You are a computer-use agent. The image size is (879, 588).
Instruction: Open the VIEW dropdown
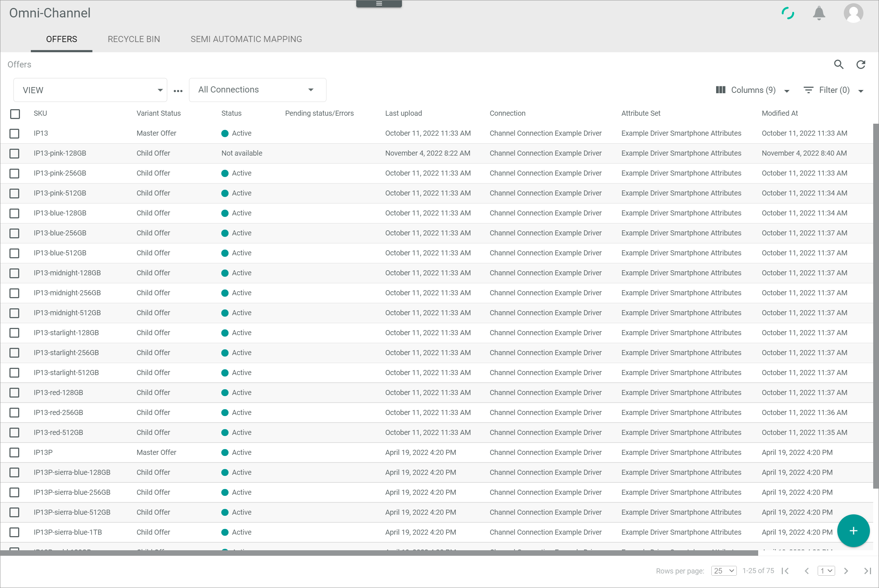point(90,90)
